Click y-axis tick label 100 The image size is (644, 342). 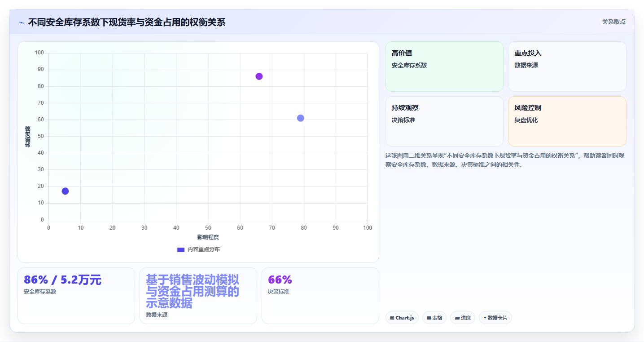(x=39, y=53)
